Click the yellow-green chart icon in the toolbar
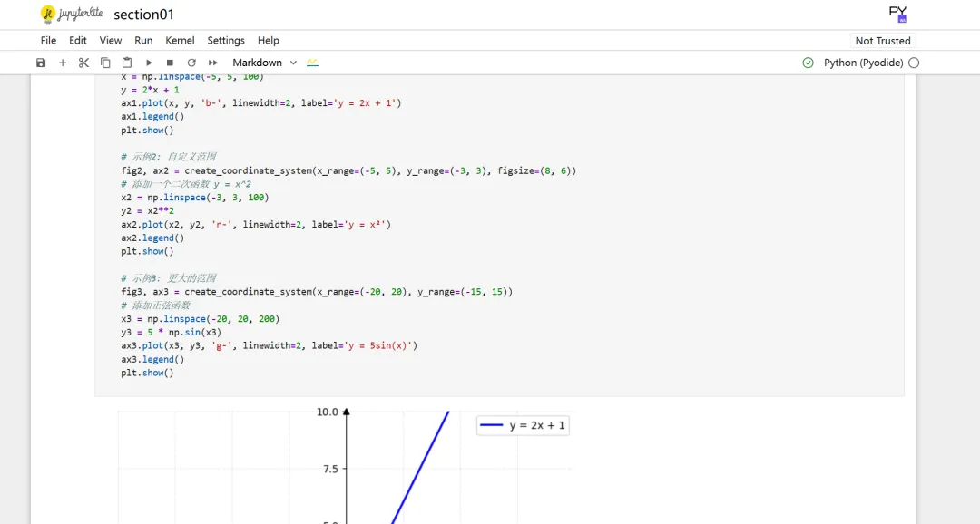The width and height of the screenshot is (980, 524). click(x=312, y=63)
